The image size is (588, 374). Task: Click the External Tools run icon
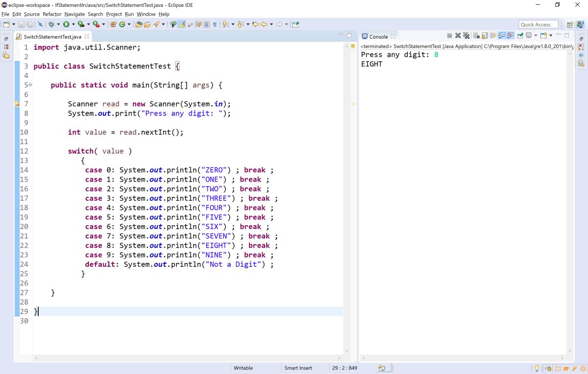pyautogui.click(x=96, y=24)
